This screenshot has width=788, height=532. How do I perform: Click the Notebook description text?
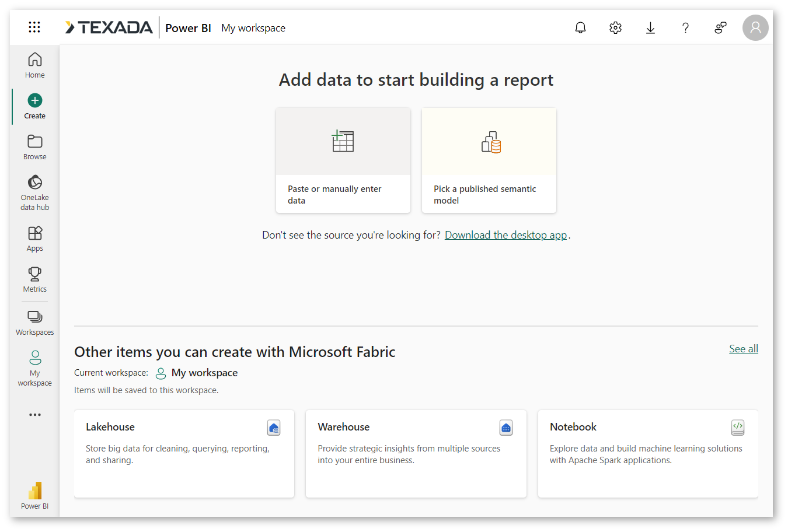pos(646,454)
